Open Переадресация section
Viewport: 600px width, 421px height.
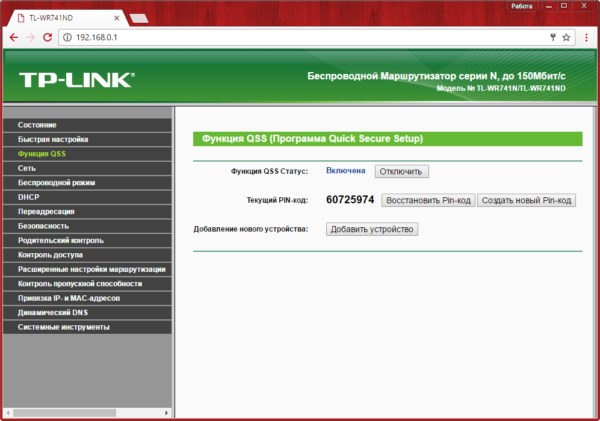87,212
